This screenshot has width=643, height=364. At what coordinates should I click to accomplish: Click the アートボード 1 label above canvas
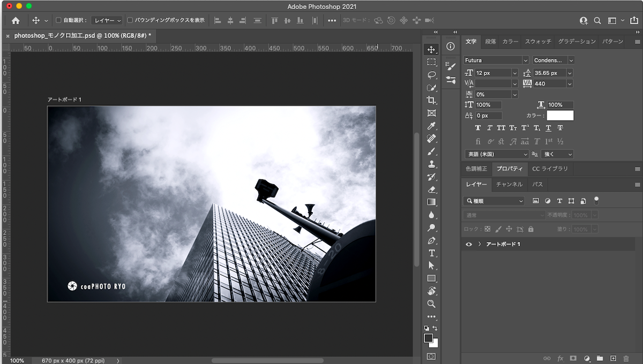click(64, 100)
